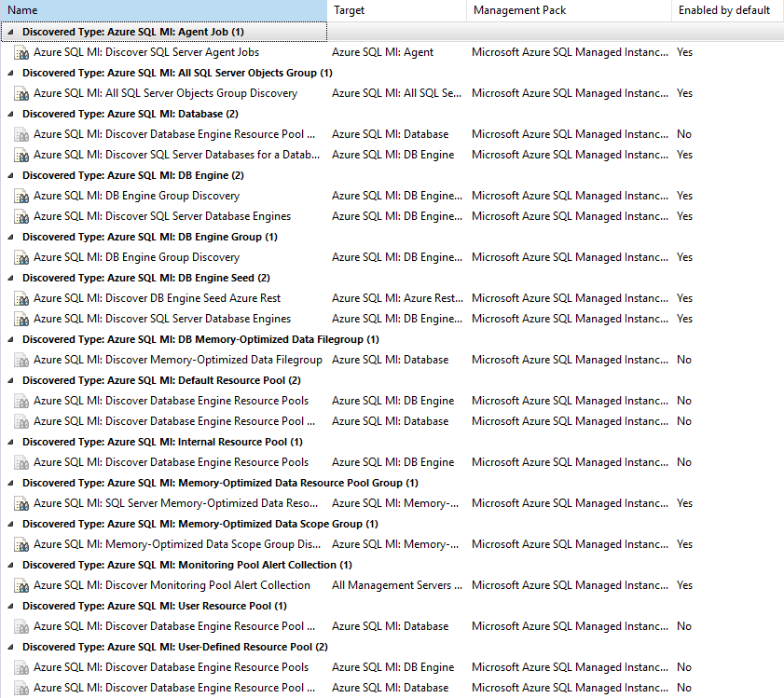Click Management Pack cell of Discover DB Engine Seed Azure Rest

click(x=570, y=298)
